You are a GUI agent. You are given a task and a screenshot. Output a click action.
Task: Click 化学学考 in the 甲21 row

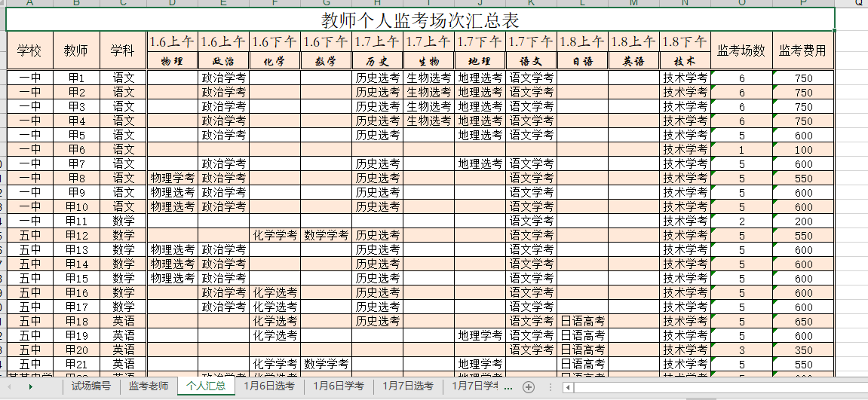pos(275,365)
